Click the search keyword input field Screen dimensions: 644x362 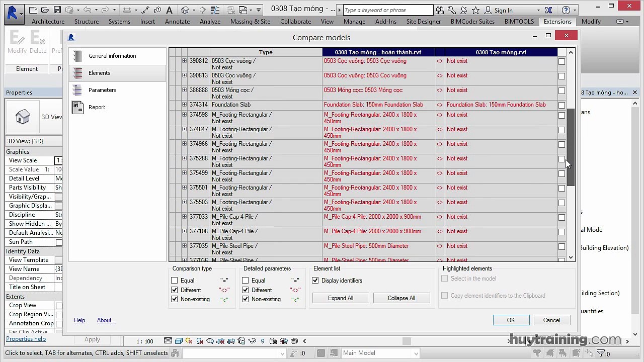[x=388, y=10]
